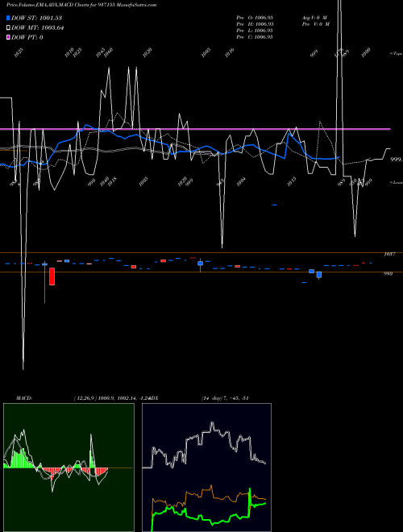This screenshot has height=532, width=403.
Task: Click the magenta horizontal PT line
Action: (x=195, y=129)
